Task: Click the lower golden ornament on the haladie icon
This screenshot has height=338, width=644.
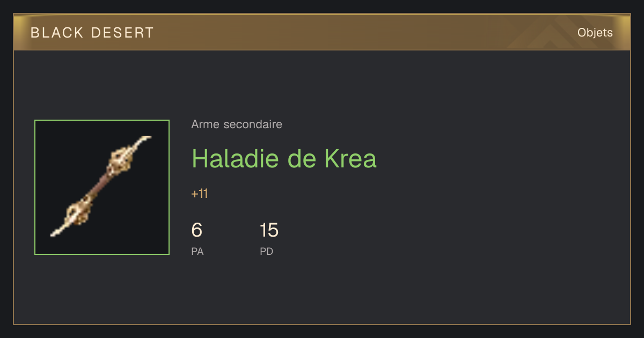Action: point(79,210)
